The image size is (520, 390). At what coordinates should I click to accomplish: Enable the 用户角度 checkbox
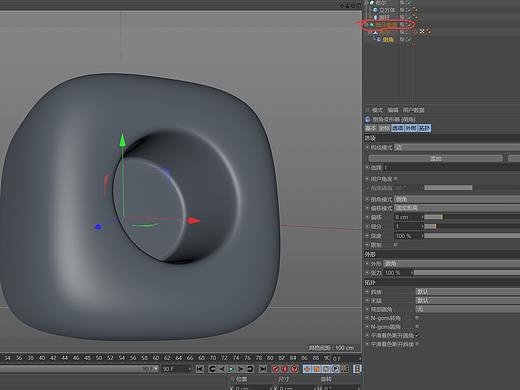pyautogui.click(x=396, y=179)
